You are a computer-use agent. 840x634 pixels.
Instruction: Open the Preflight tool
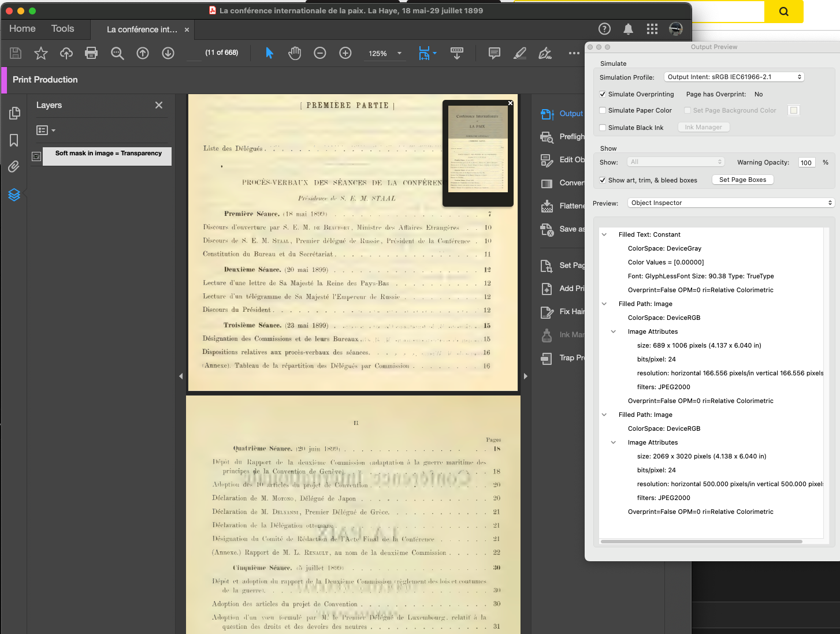click(x=562, y=137)
